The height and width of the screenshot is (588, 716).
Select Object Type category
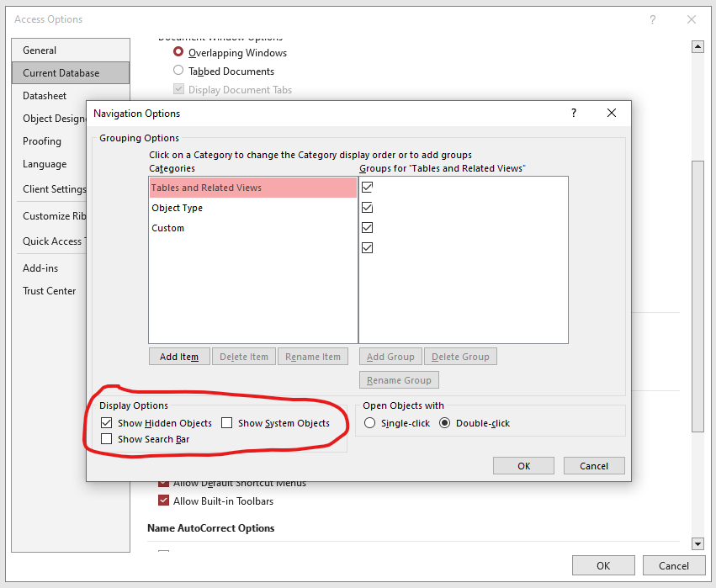[253, 208]
